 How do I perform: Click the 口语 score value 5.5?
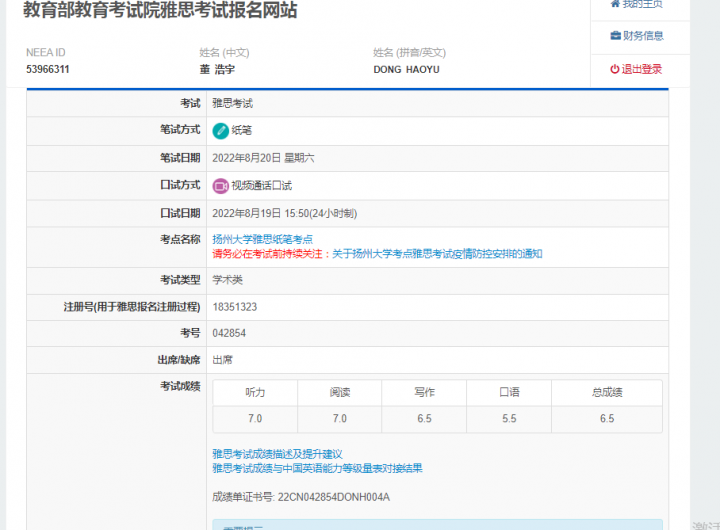click(x=509, y=419)
